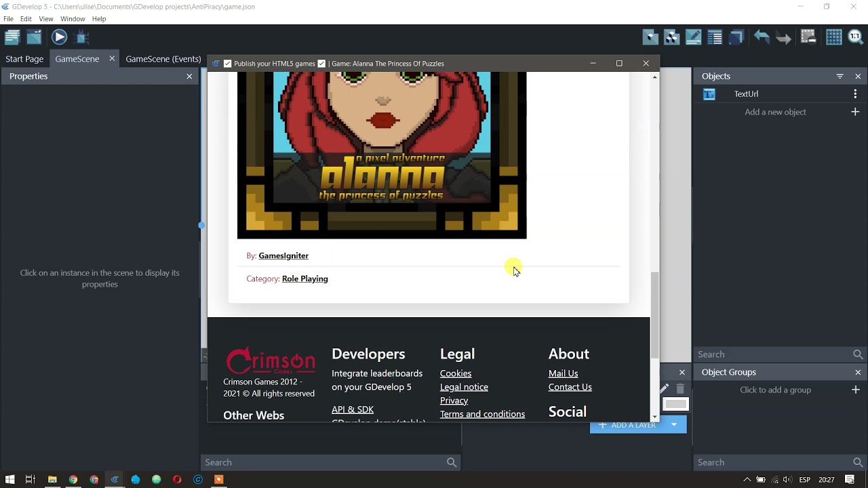Switch to the GameScene tab

pos(77,59)
